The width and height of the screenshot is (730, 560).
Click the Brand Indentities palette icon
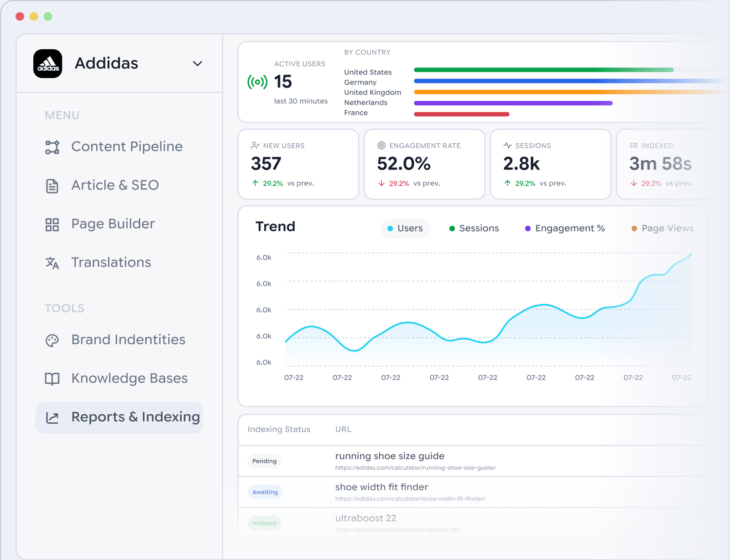[52, 341]
